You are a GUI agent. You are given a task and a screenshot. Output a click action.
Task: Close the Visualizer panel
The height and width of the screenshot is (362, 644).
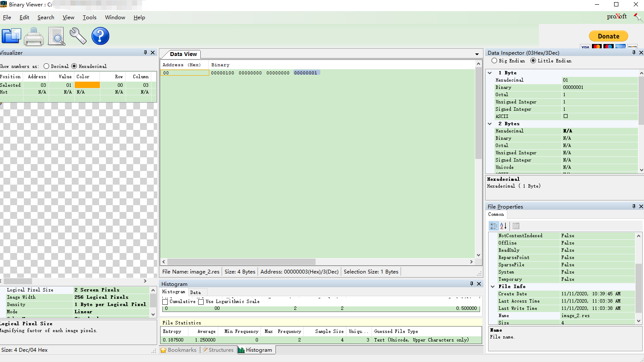pyautogui.click(x=152, y=53)
